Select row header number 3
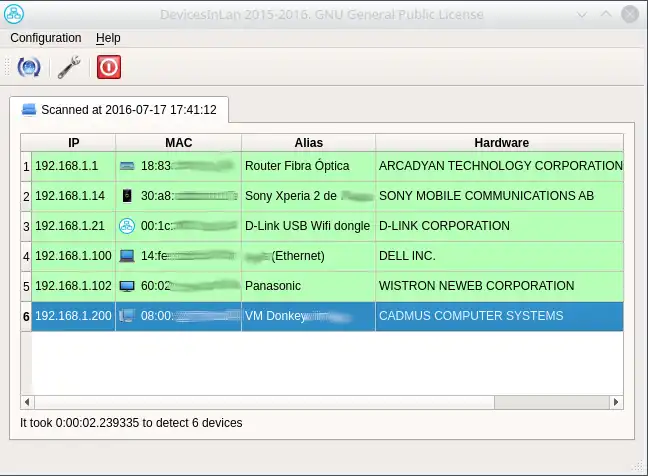Image resolution: width=648 pixels, height=476 pixels. click(x=26, y=226)
